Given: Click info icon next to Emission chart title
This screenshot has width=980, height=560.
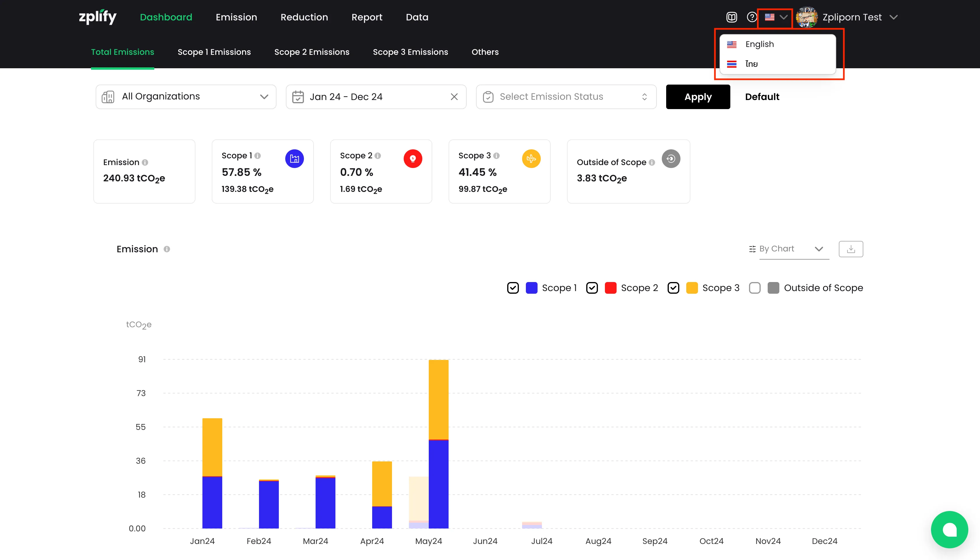Looking at the screenshot, I should pyautogui.click(x=167, y=249).
